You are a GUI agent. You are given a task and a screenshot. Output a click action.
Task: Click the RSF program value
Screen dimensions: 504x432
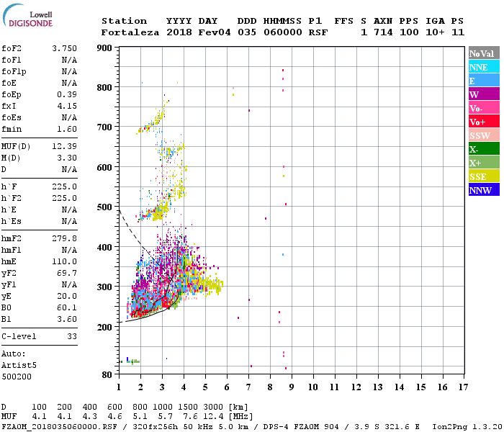click(318, 32)
